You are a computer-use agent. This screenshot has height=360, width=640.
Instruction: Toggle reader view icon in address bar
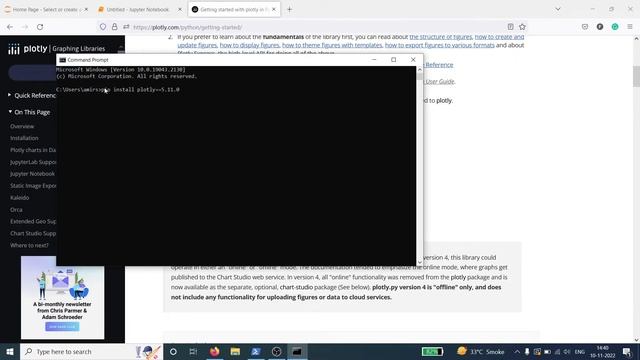tap(510, 27)
